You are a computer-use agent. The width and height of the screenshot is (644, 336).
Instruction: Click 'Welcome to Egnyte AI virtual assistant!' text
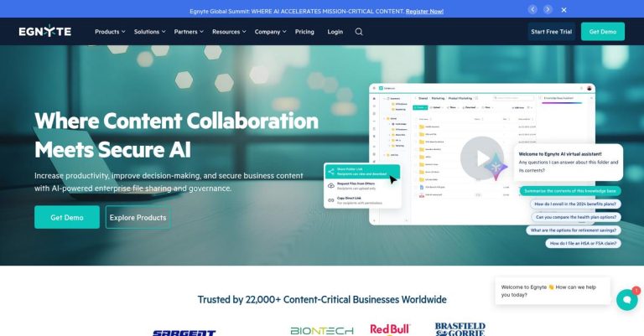(x=560, y=154)
